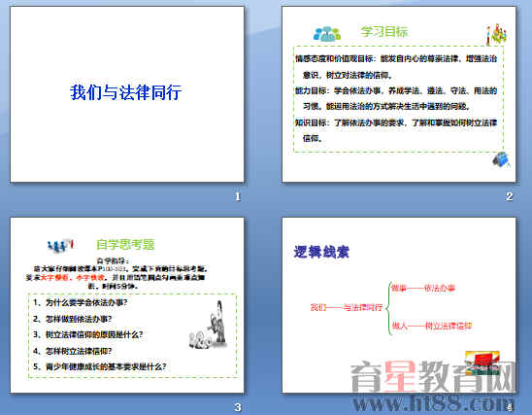Select slide 1 titled 我们与法律同行
Screen dimensions: 532x415
(x=127, y=94)
